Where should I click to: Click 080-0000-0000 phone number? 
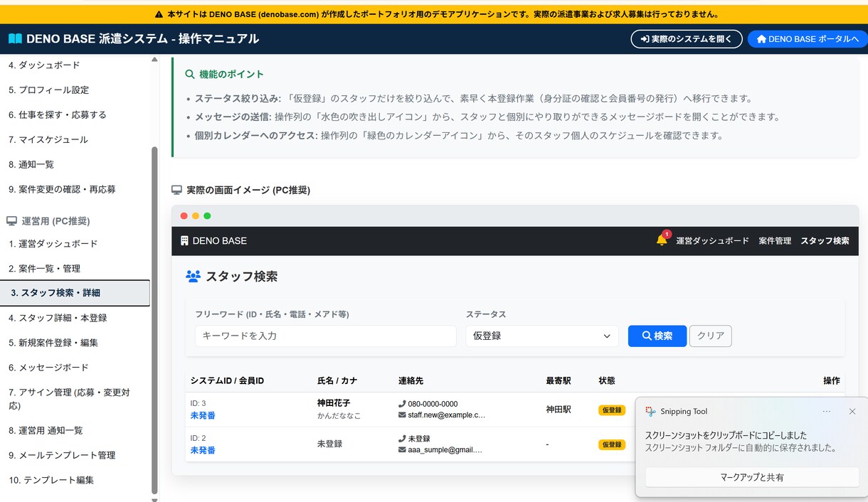point(433,404)
